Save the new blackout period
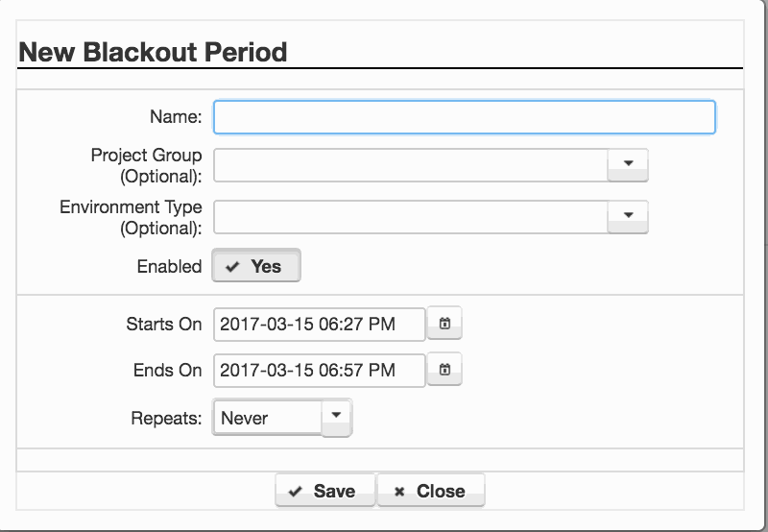The width and height of the screenshot is (768, 532). (324, 491)
